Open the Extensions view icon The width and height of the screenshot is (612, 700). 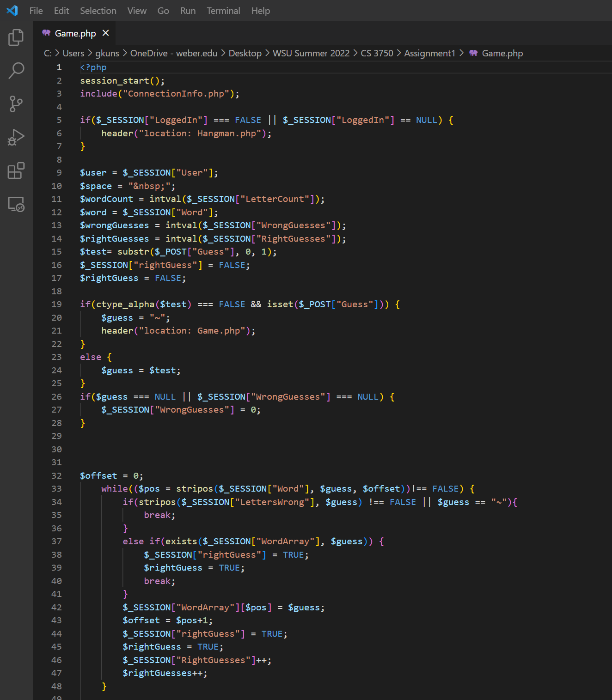[x=16, y=170]
